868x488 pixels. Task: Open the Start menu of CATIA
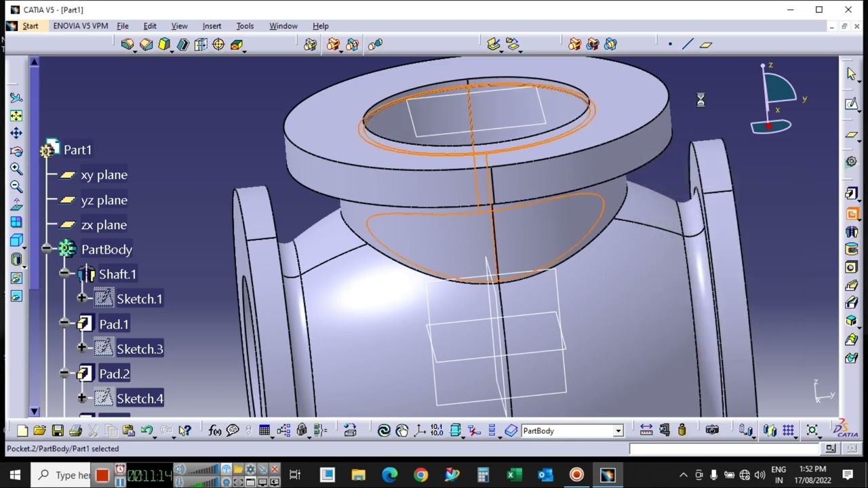(x=31, y=26)
